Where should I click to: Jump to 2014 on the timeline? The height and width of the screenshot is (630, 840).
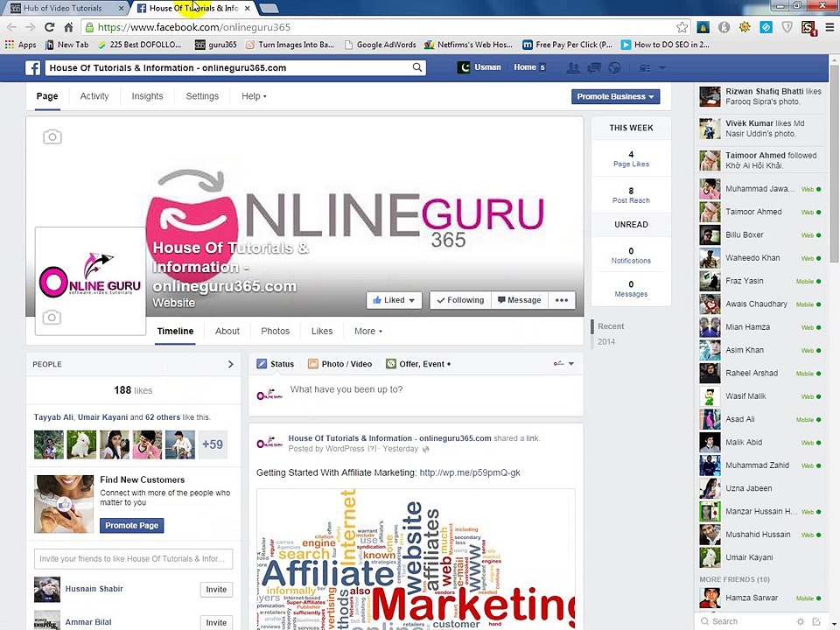pyautogui.click(x=605, y=342)
